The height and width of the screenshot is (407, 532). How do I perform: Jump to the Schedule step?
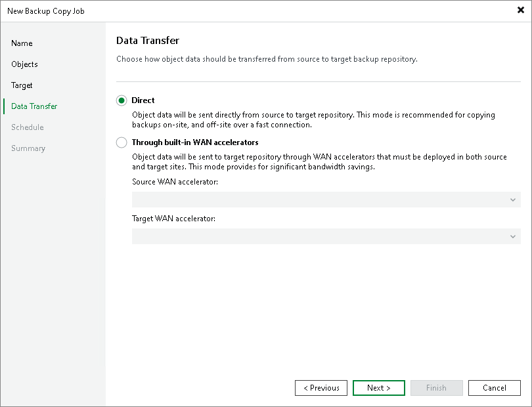(x=28, y=127)
